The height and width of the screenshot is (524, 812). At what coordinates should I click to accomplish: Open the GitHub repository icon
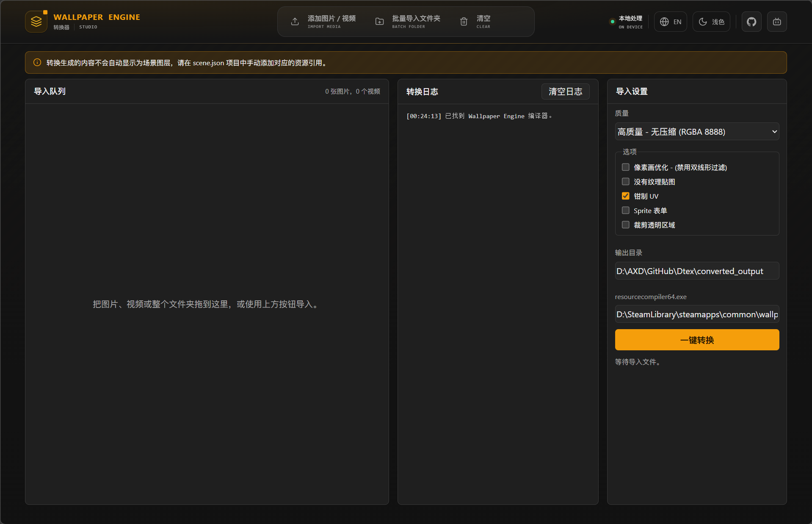(x=751, y=22)
